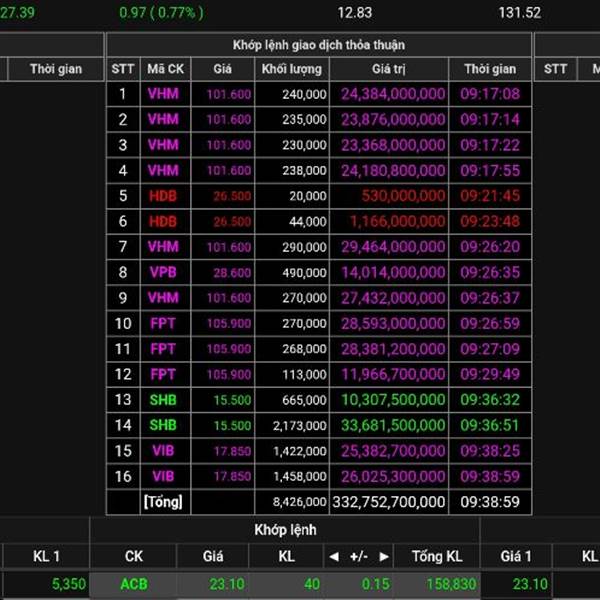
Task: Sort by Khối lượng column header
Action: 292,69
